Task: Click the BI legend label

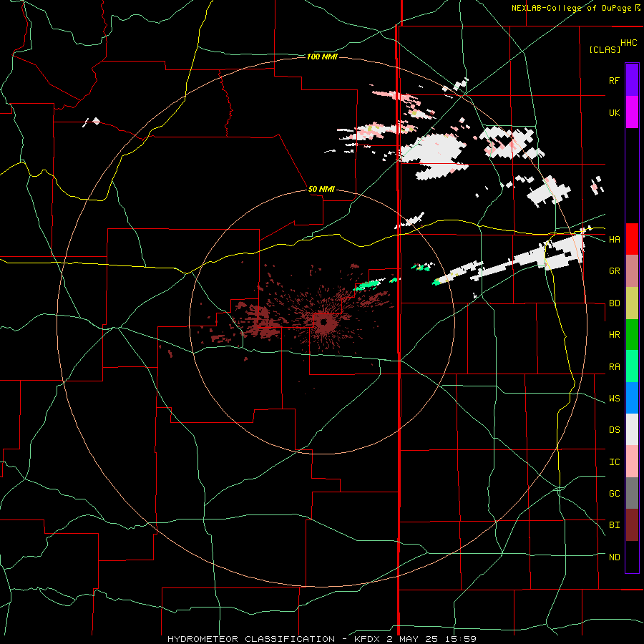Action: coord(614,525)
